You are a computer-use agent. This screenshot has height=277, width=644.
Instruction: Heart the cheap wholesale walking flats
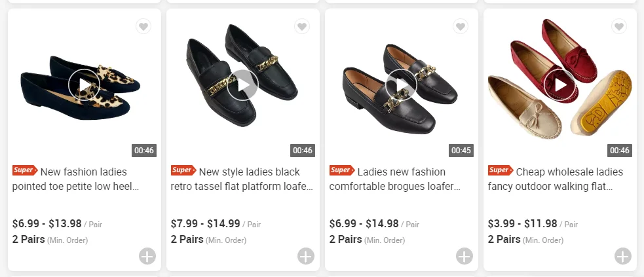point(619,27)
